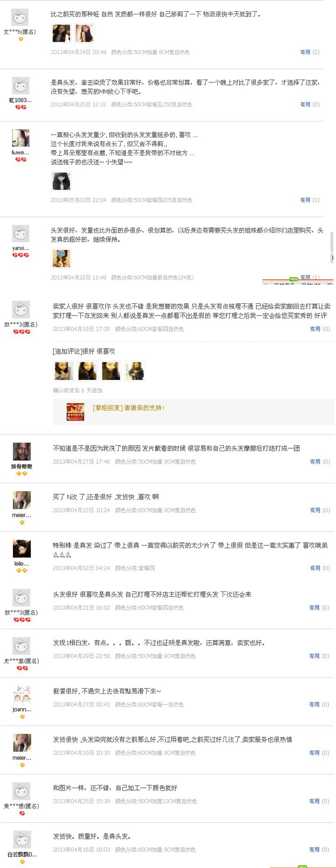Open first photo in the 追加评论 section

[x=64, y=371]
